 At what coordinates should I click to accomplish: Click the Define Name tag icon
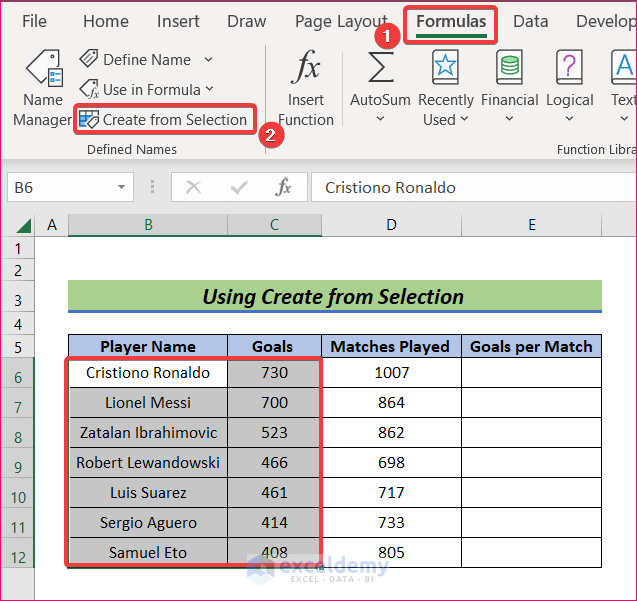89,59
